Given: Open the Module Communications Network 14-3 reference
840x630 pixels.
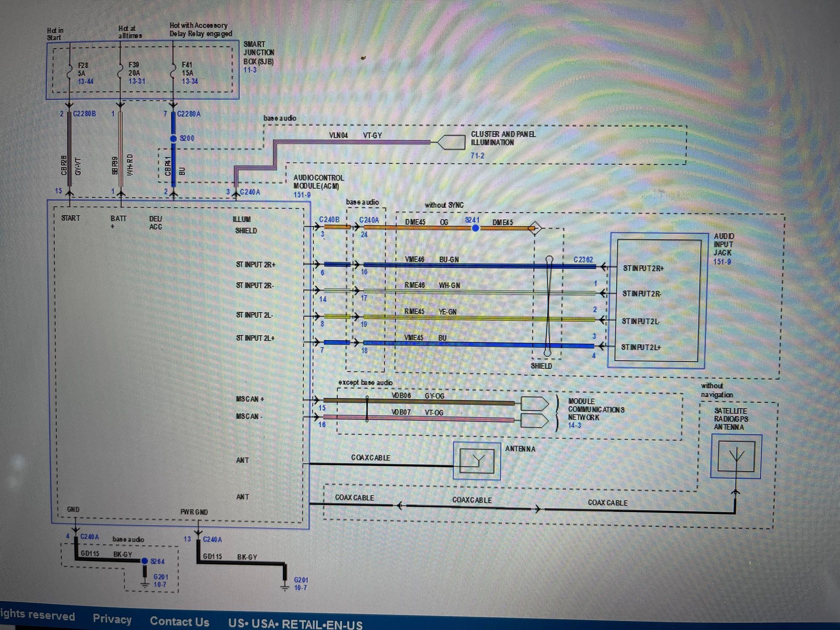Looking at the screenshot, I should tap(574, 425).
